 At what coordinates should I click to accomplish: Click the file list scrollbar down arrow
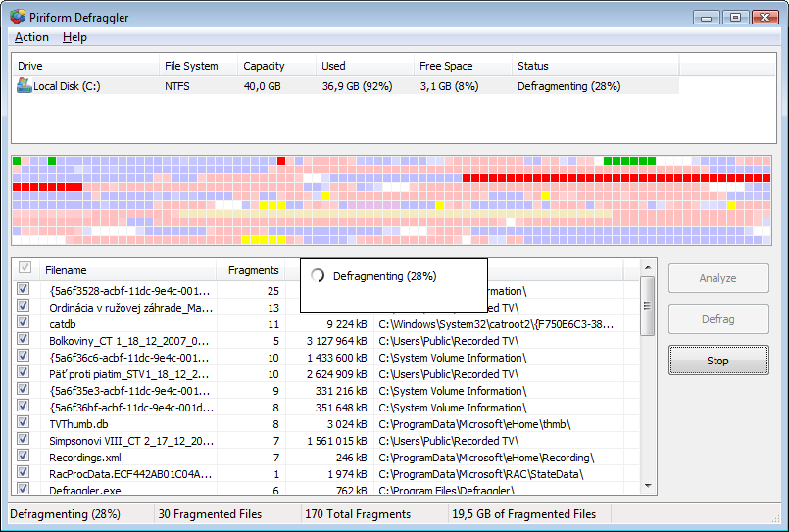tap(648, 486)
